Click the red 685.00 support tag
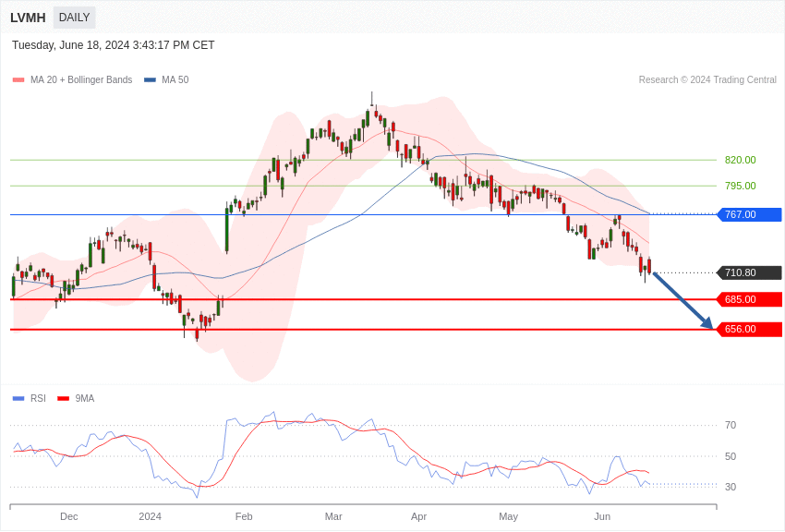This screenshot has height=532, width=785. click(749, 299)
